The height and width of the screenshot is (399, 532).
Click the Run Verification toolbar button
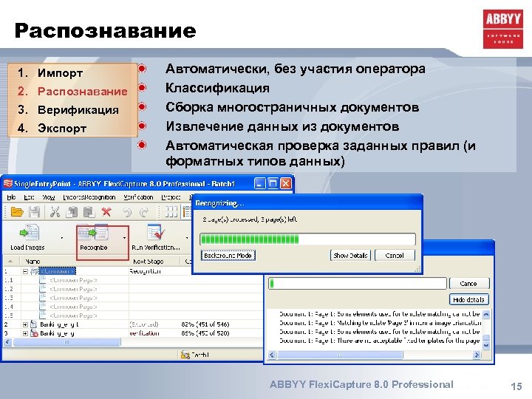(155, 237)
